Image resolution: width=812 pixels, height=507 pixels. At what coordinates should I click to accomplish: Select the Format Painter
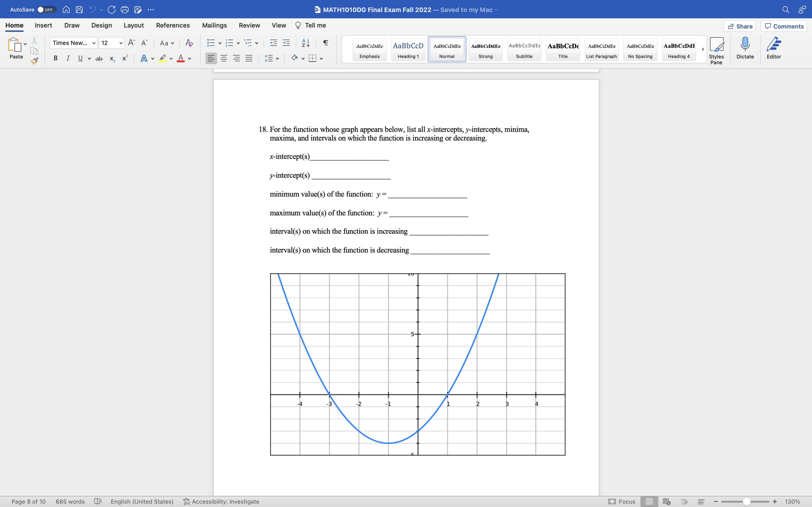(x=35, y=61)
